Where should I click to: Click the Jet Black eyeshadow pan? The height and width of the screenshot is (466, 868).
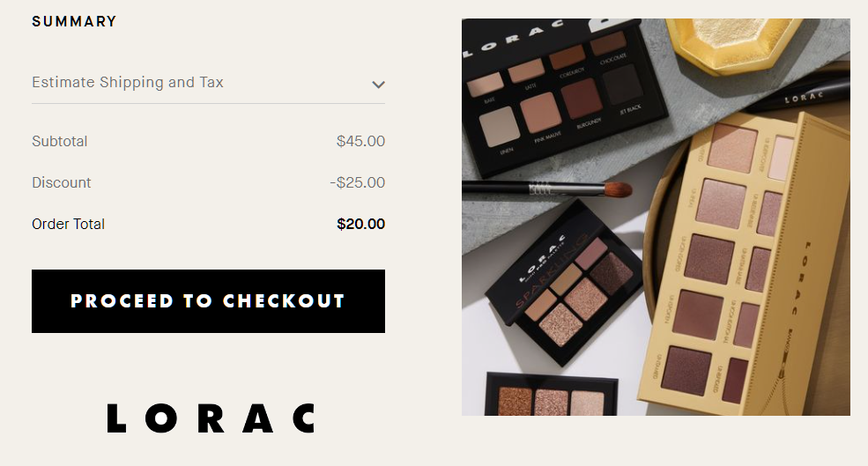click(x=623, y=85)
